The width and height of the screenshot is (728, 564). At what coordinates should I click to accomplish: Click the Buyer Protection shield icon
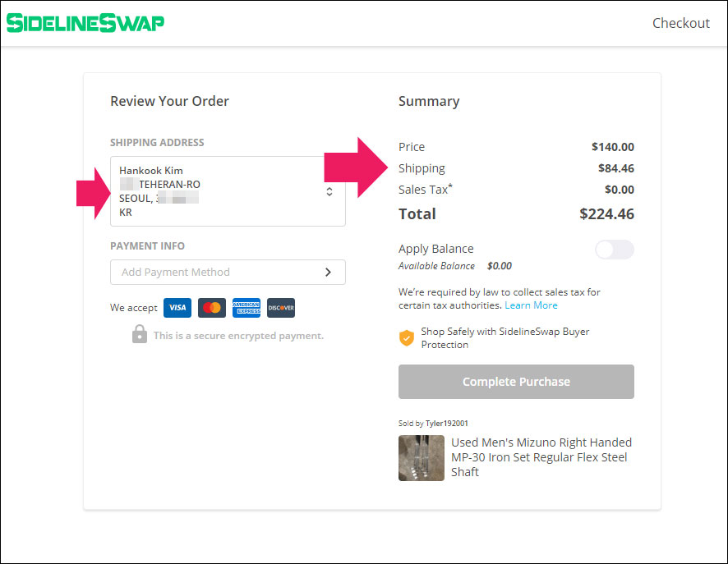point(406,338)
